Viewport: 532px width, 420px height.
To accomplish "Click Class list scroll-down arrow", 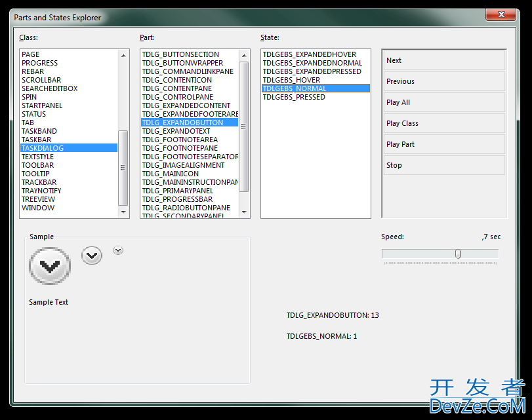I will pos(123,212).
